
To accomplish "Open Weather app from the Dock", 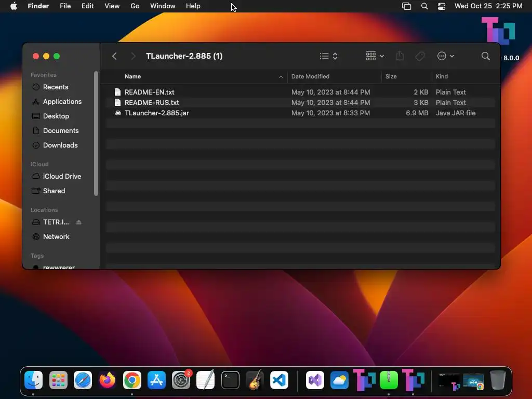I will coord(340,380).
